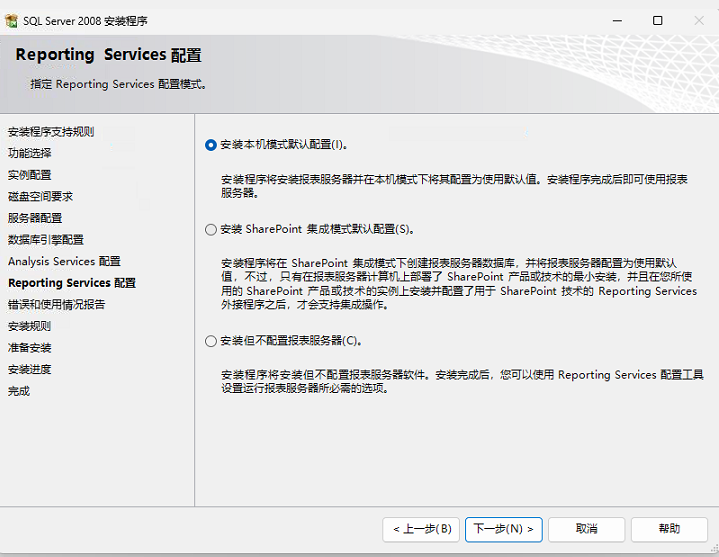Click the window resize grip corner
This screenshot has height=557, width=719.
pyautogui.click(x=714, y=548)
